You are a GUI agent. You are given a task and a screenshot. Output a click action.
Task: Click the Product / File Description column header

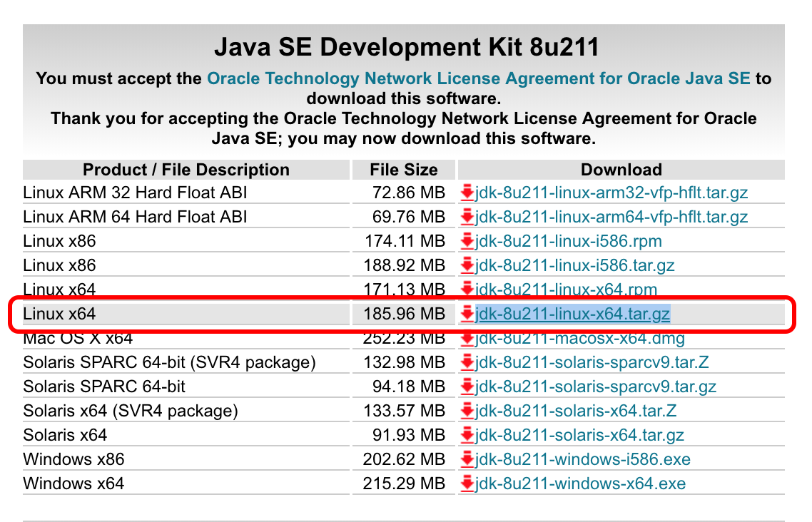pos(186,170)
